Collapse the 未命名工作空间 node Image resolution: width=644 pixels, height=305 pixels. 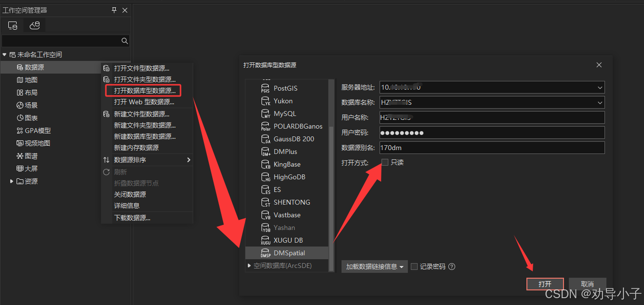point(4,55)
